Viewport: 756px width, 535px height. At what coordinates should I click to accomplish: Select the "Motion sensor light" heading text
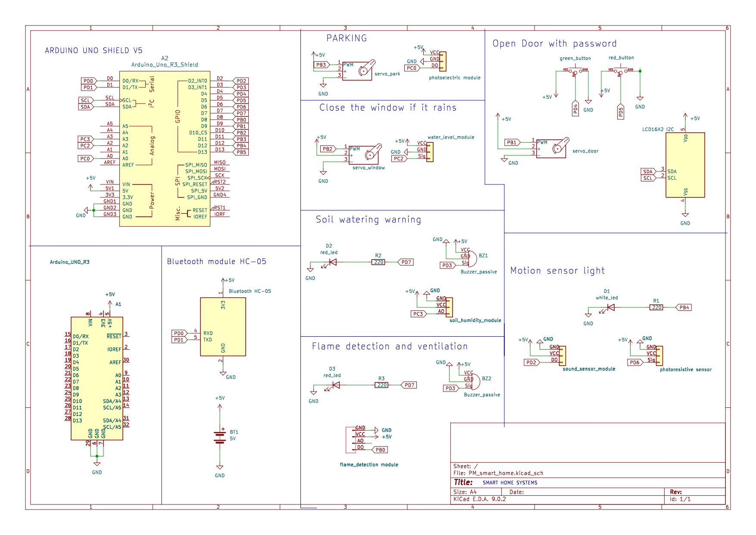coord(557,271)
